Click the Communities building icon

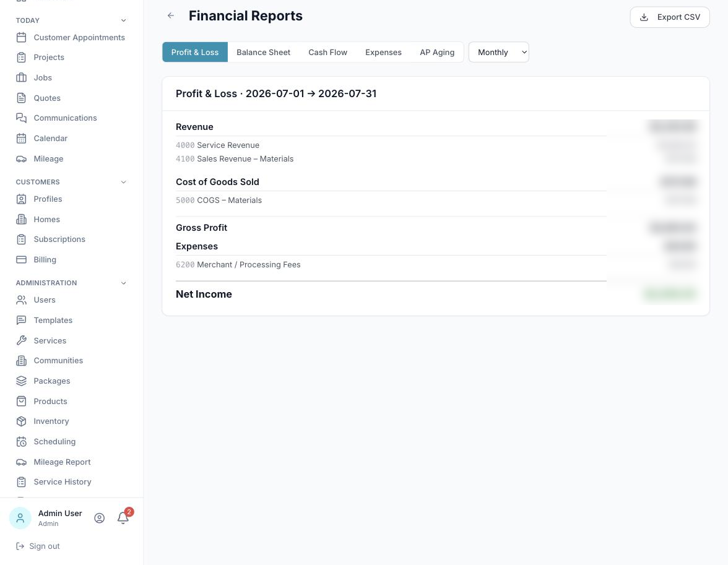21,361
